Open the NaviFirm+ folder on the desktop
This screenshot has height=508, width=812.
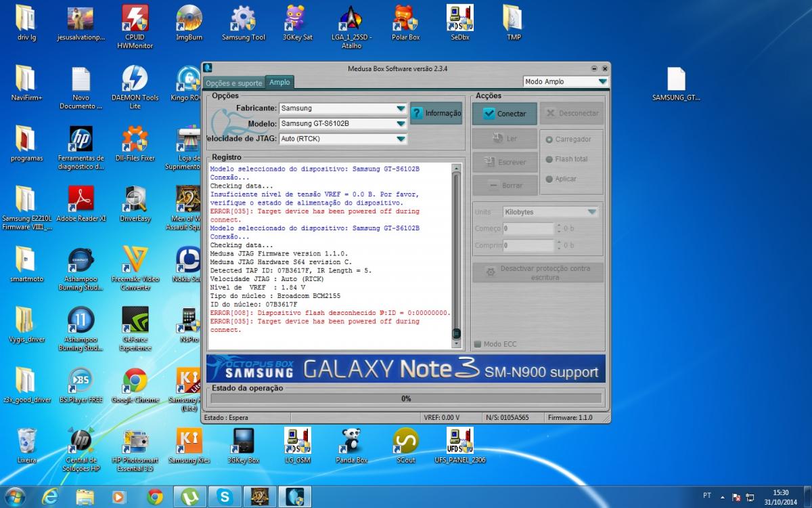coord(26,85)
